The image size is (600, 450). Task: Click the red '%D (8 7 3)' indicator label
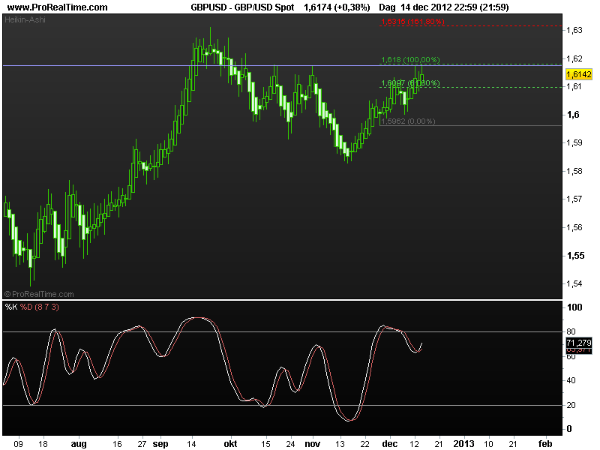tap(40, 307)
